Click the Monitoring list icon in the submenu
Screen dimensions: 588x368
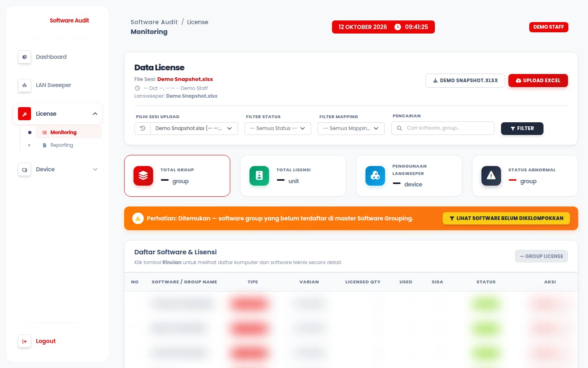point(45,132)
